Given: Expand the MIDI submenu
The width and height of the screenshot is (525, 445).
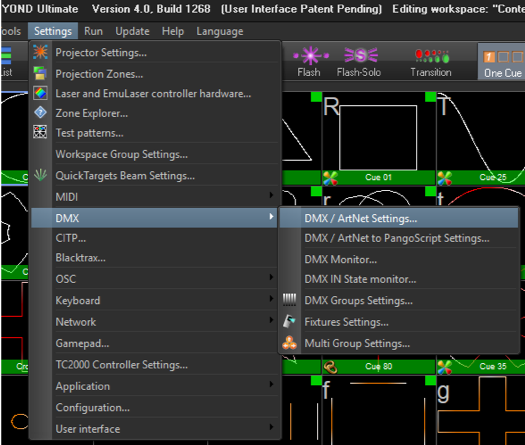Looking at the screenshot, I should point(154,197).
